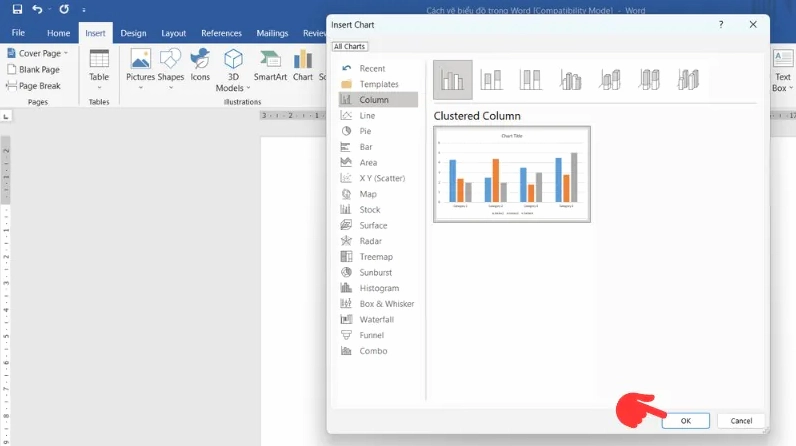Pick the 3-D Clustered Column subtype icon

coord(570,80)
